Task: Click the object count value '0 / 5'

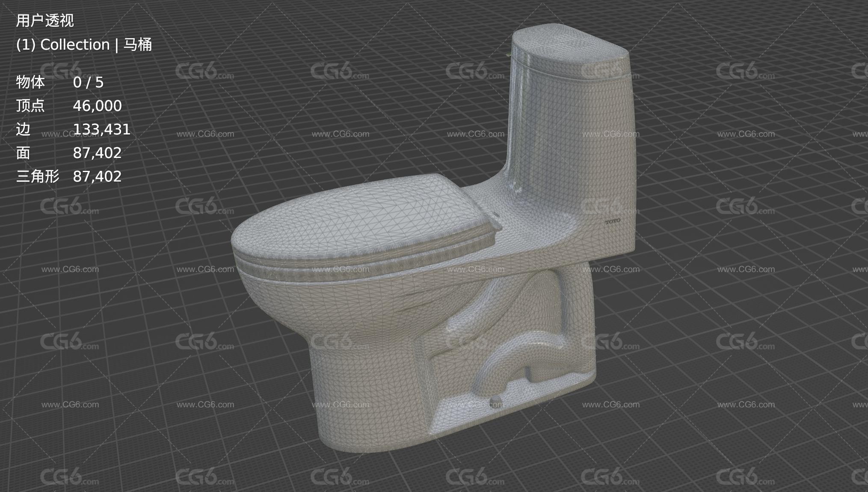Action: coord(89,83)
